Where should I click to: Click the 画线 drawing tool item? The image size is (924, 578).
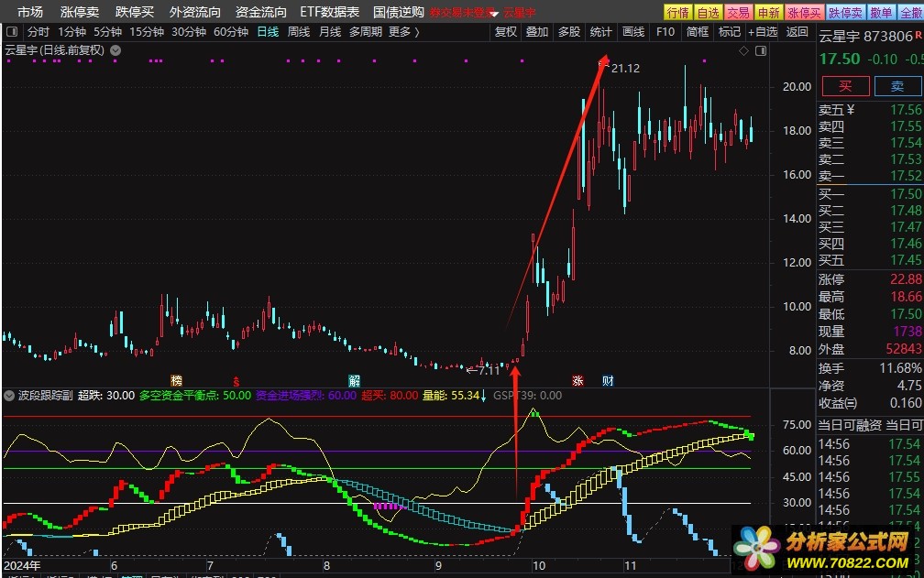coord(633,32)
